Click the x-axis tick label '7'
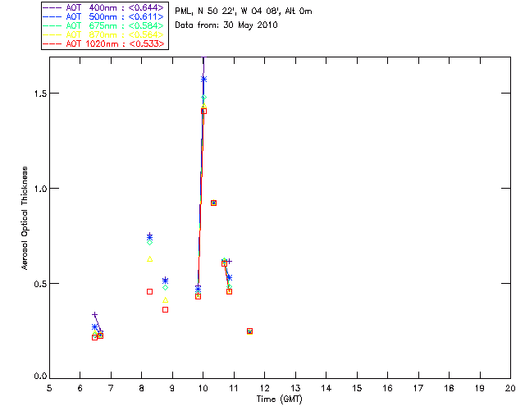The height and width of the screenshot is (420, 525). (111, 388)
